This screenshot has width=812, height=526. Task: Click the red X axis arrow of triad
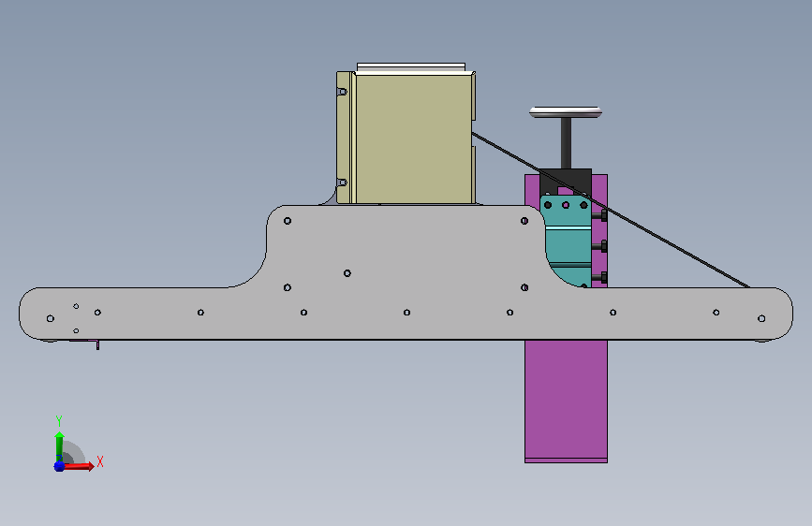(x=79, y=466)
